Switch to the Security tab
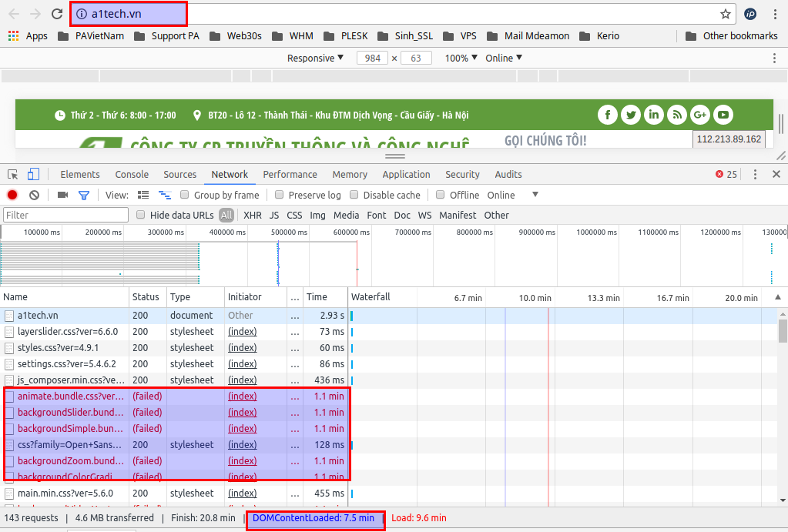The width and height of the screenshot is (788, 532). [x=462, y=174]
